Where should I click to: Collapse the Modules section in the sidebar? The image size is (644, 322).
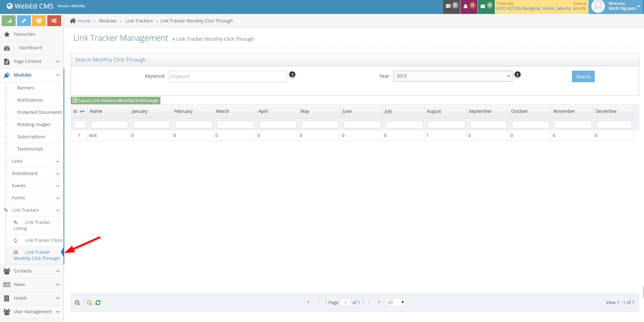(x=32, y=75)
